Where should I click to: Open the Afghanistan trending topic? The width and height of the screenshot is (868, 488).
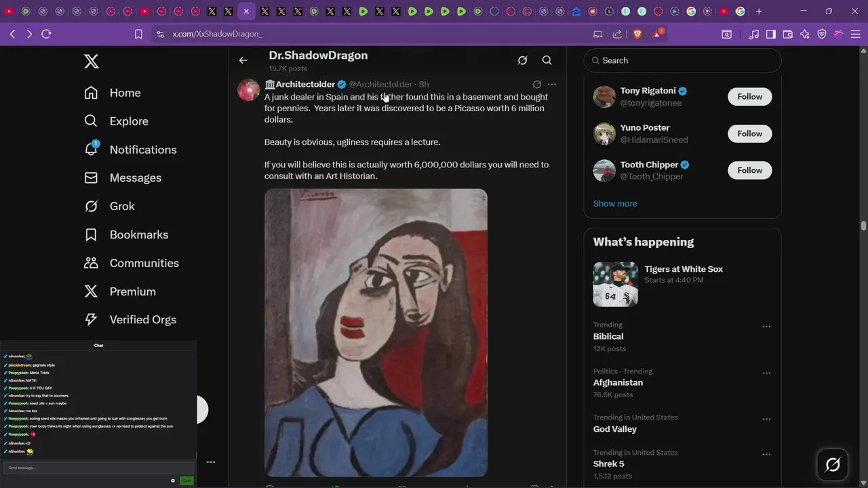point(618,382)
